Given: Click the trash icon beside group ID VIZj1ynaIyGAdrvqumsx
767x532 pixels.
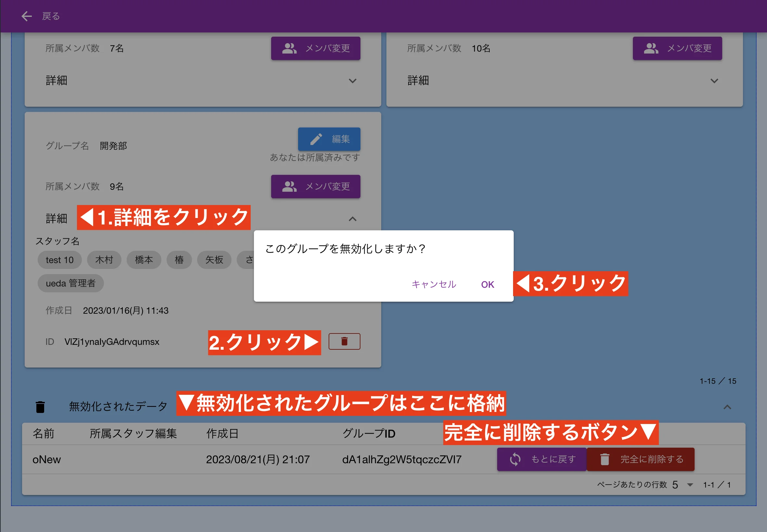Looking at the screenshot, I should (x=344, y=341).
